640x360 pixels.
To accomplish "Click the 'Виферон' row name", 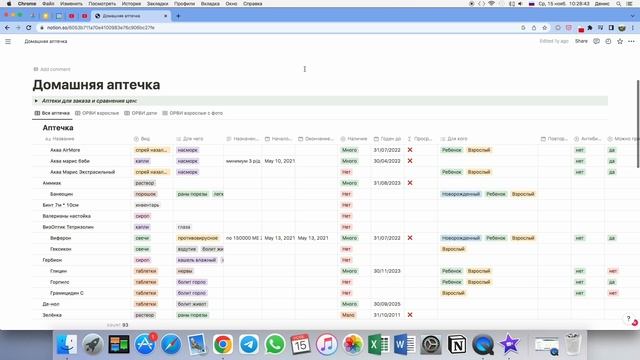I will point(60,238).
